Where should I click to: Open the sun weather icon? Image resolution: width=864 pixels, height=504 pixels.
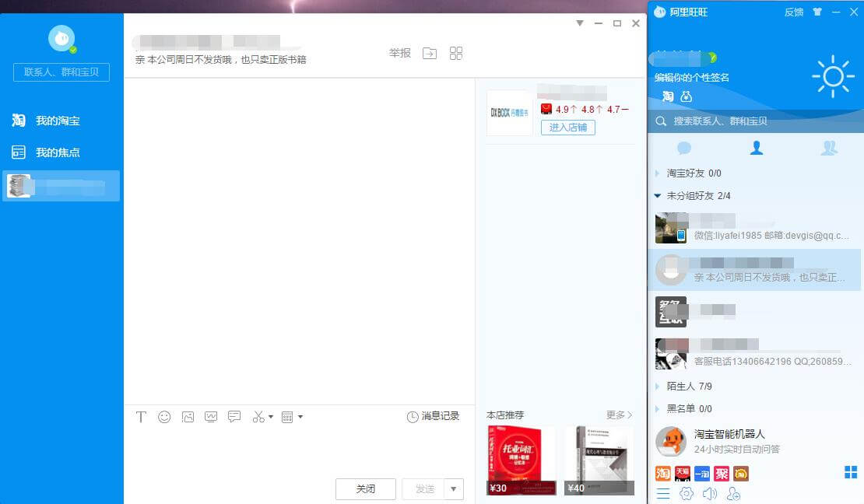tap(833, 76)
